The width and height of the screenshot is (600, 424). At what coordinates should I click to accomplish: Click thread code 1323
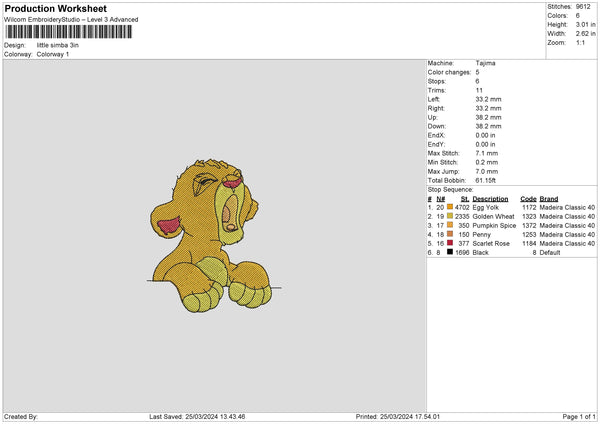pos(529,217)
